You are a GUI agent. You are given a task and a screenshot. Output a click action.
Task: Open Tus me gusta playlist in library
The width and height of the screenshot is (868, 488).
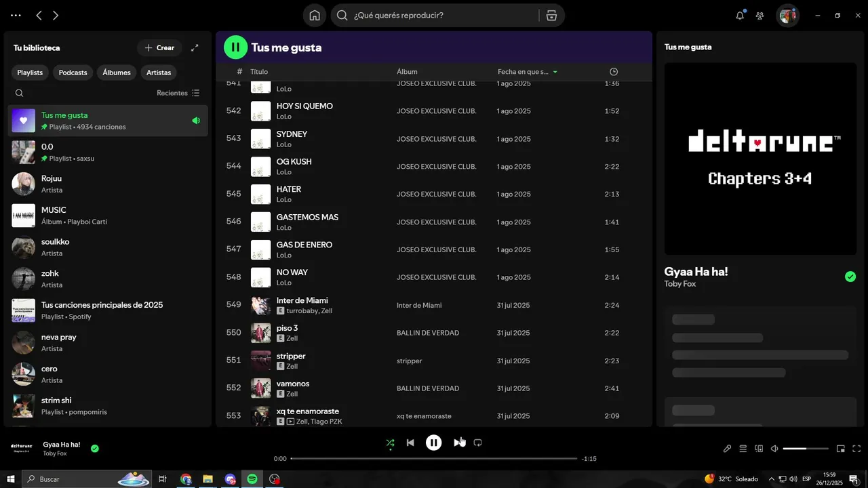108,121
